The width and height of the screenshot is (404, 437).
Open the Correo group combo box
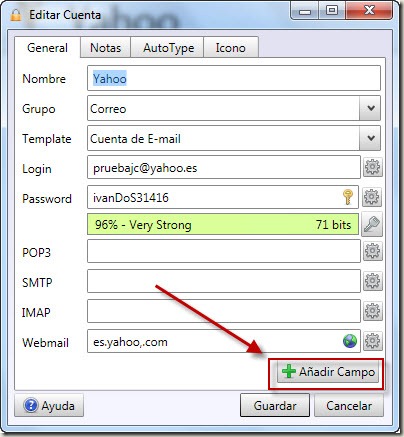pyautogui.click(x=234, y=108)
